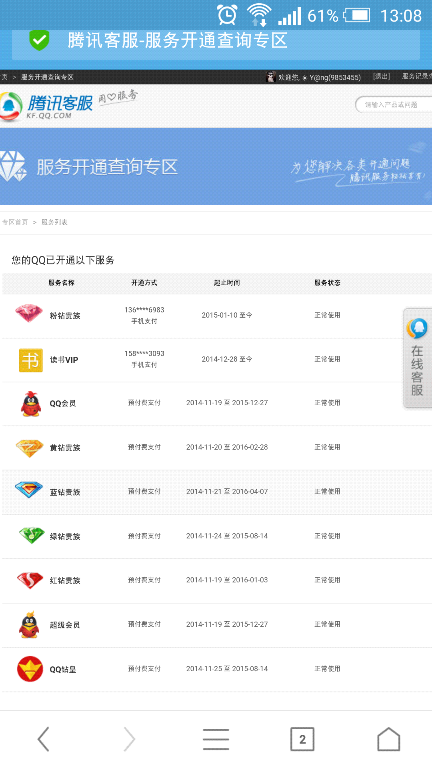Click the 起止时间 column header
This screenshot has height=768, width=432.
227,283
